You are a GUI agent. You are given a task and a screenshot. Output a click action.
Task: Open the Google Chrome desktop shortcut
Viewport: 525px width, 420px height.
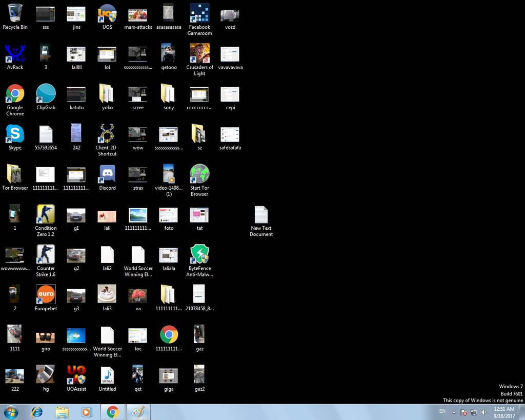point(15,94)
